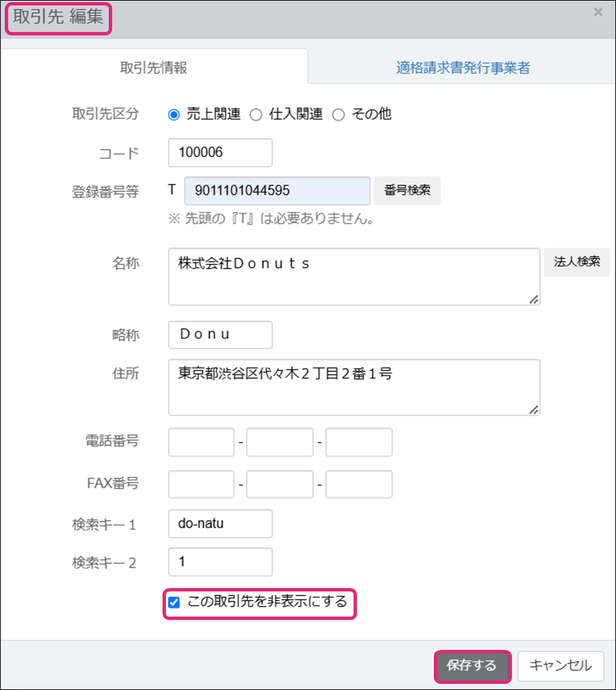Viewport: 616px width, 690px height.
Task: Focus the 登録番号等 number field
Action: 277,191
